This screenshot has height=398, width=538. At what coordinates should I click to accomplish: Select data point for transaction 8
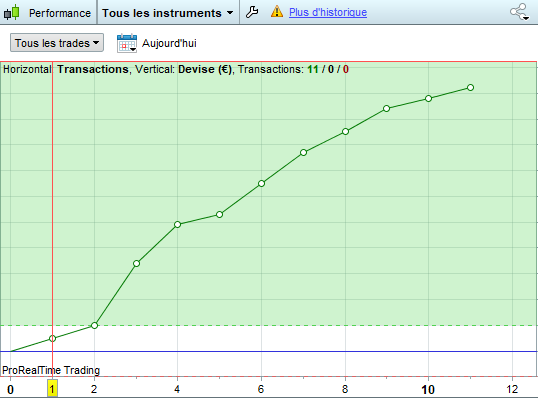[x=346, y=131]
